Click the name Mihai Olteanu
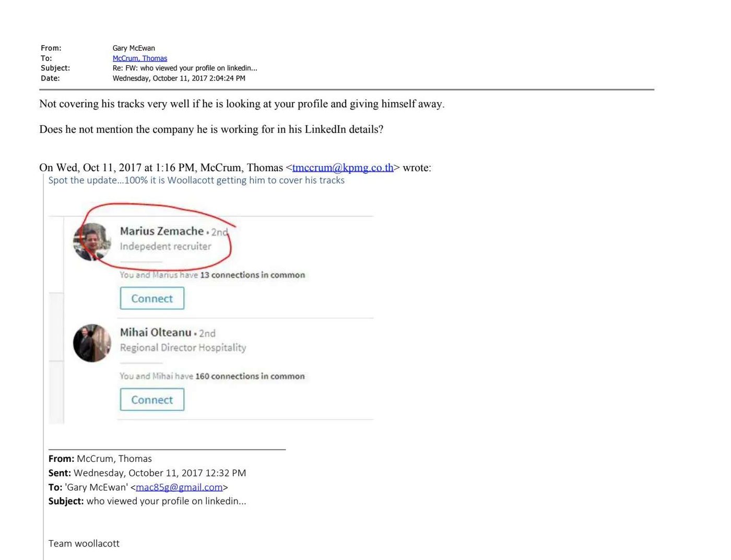 coord(156,332)
